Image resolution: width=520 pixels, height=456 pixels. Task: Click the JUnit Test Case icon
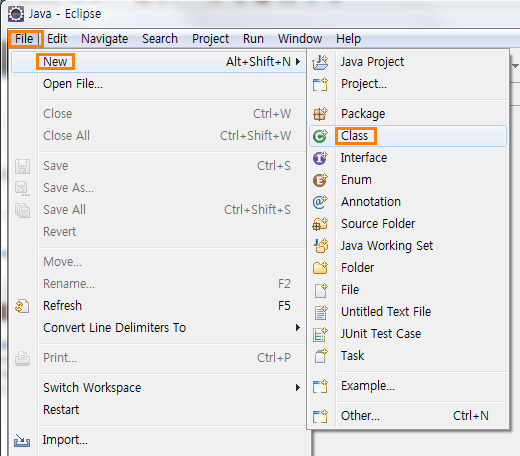click(x=320, y=334)
